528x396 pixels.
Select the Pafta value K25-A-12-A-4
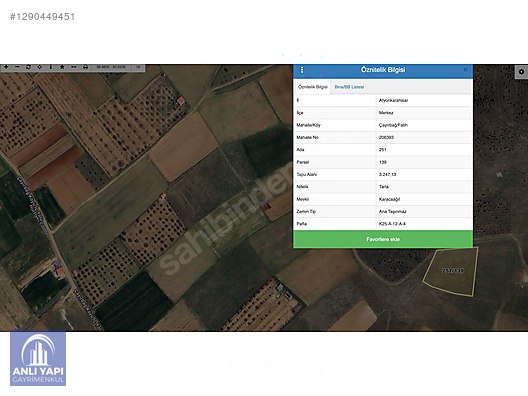tap(392, 224)
